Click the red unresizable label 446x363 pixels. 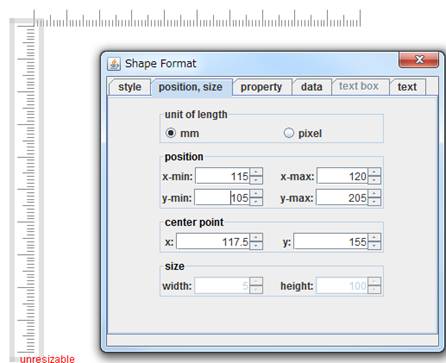[x=47, y=359]
